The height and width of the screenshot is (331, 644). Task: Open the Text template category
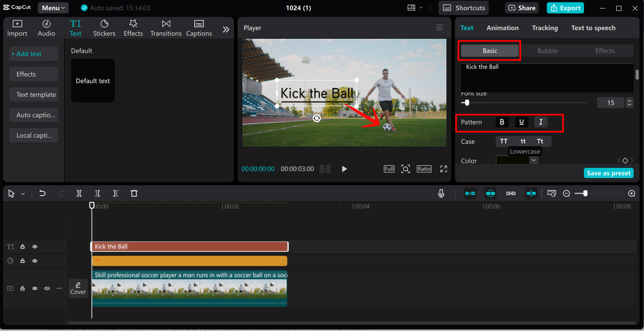[34, 95]
